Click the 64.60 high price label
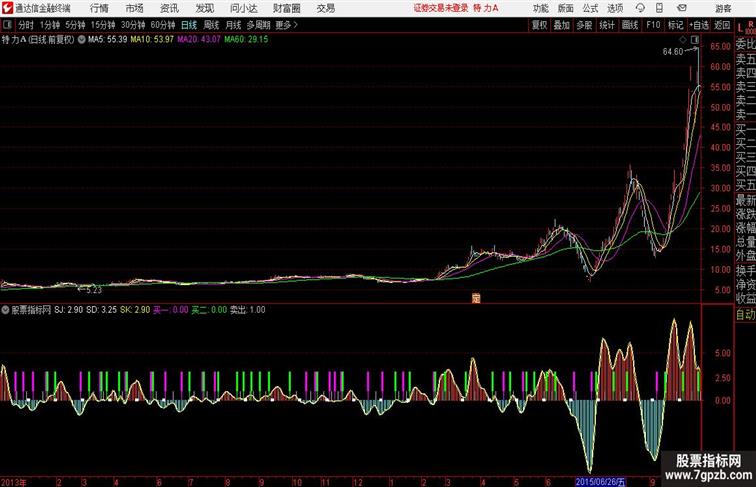 pos(673,52)
